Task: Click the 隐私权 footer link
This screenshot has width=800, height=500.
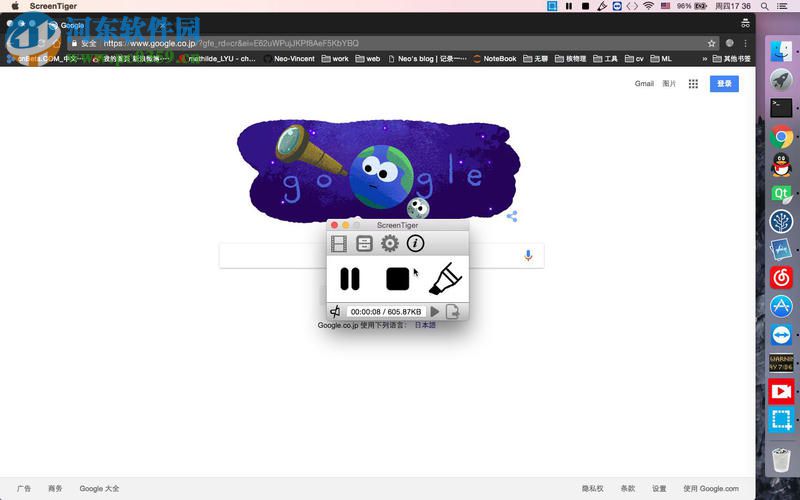Action: click(592, 488)
